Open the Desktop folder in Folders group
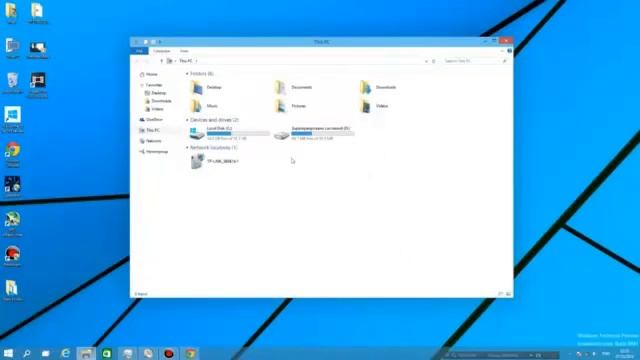 pos(207,87)
